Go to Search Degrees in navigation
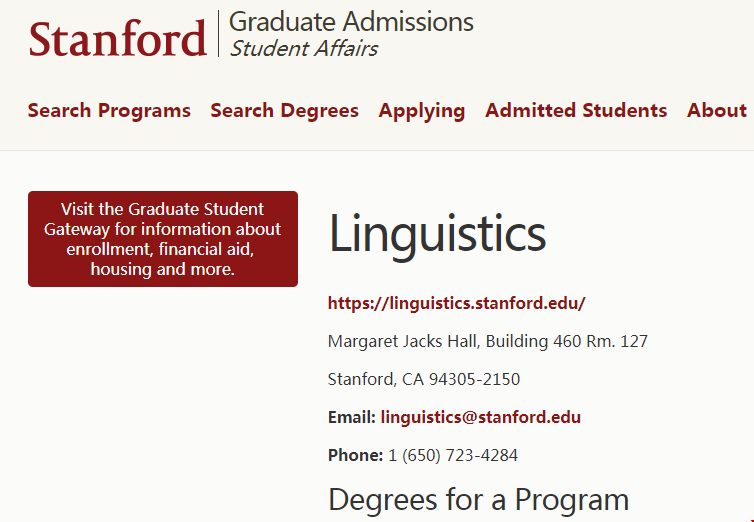Viewport: 754px width, 522px height. click(284, 111)
